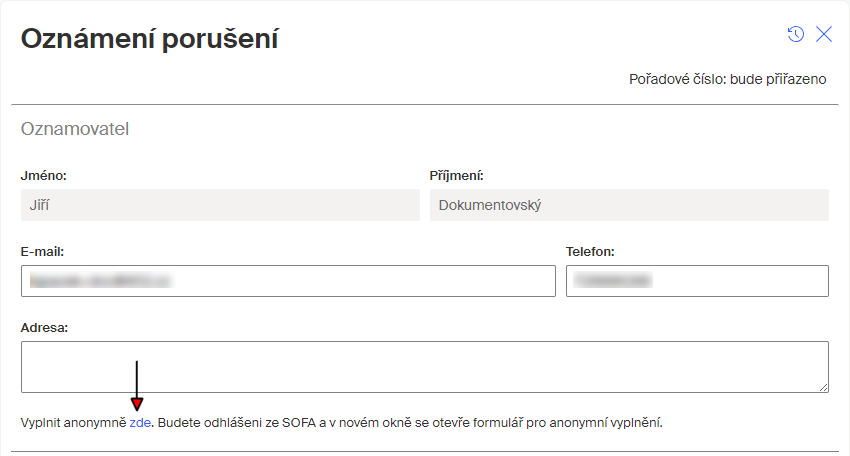Open the history clock icon
This screenshot has height=456, width=850.
[795, 34]
